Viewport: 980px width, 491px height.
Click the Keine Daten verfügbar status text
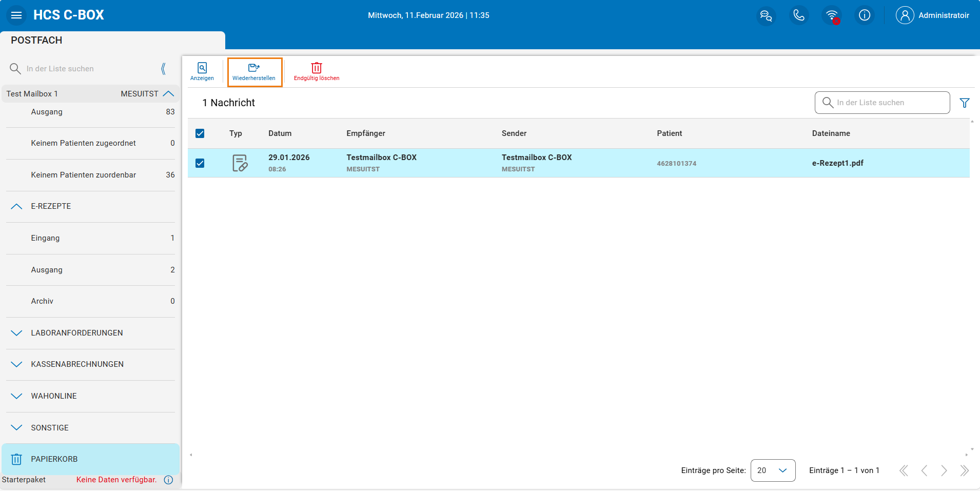coord(116,480)
